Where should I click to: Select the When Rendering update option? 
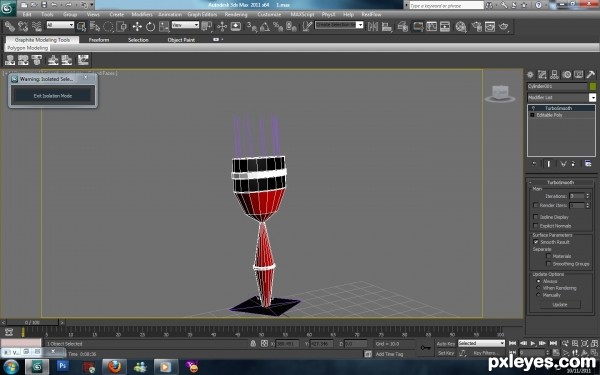538,288
